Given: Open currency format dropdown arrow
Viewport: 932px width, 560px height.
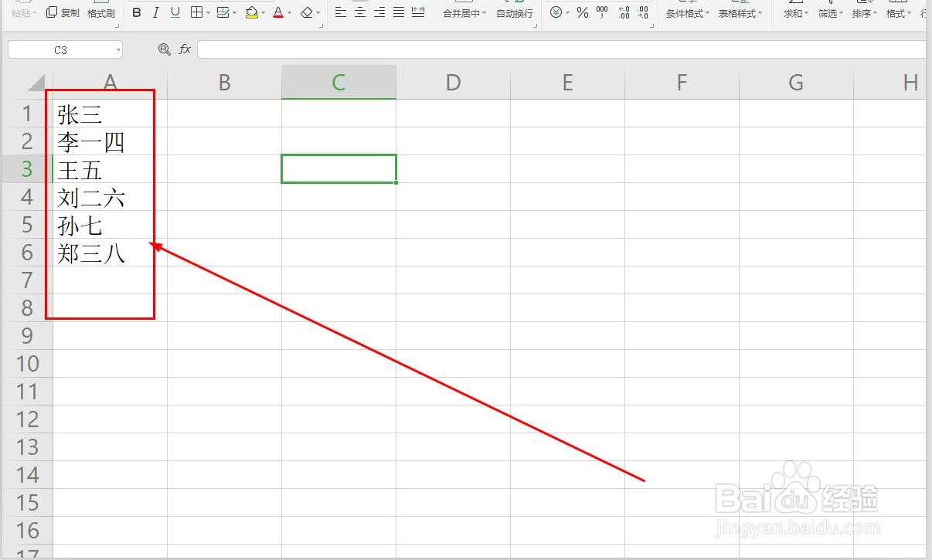Looking at the screenshot, I should [x=567, y=13].
